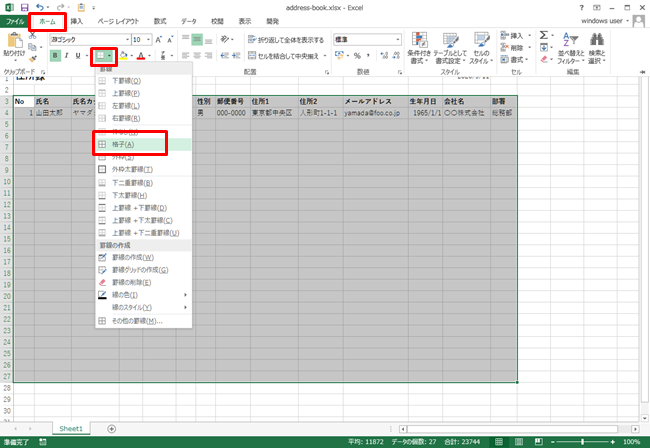650x448 pixels.
Task: Toggle Underline formatting in the ribbon
Action: pos(78,55)
